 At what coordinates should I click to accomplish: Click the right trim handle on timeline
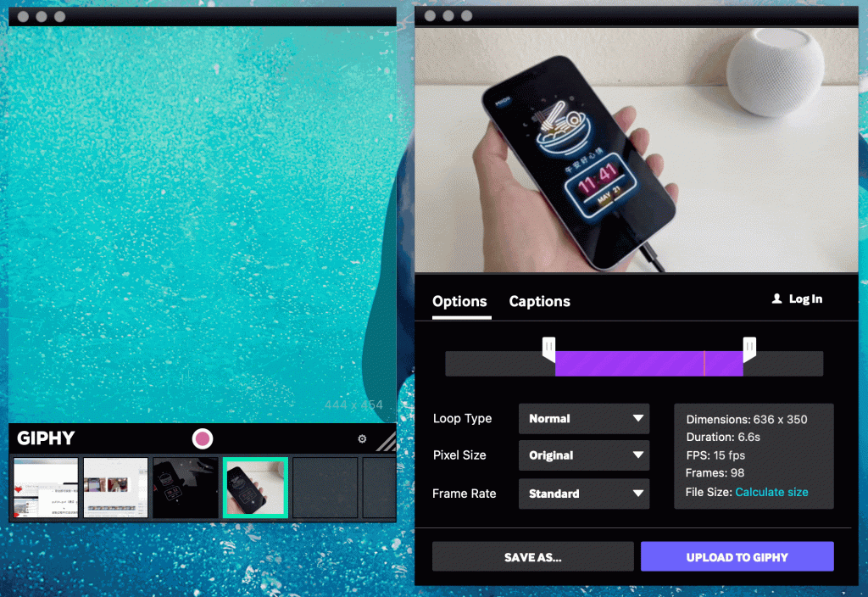click(749, 348)
